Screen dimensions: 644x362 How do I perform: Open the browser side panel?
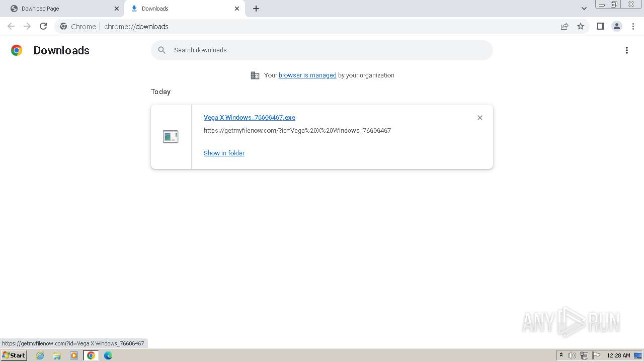tap(600, 26)
